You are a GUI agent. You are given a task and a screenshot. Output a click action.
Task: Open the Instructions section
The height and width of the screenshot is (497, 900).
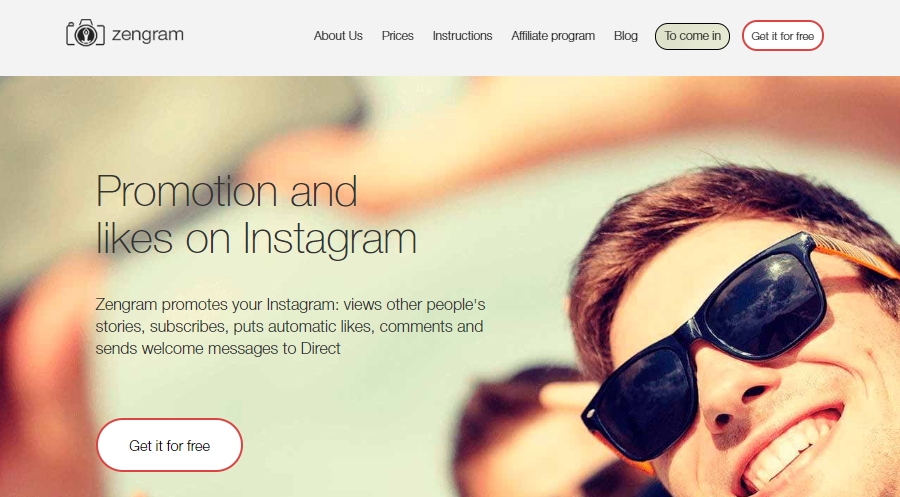462,36
